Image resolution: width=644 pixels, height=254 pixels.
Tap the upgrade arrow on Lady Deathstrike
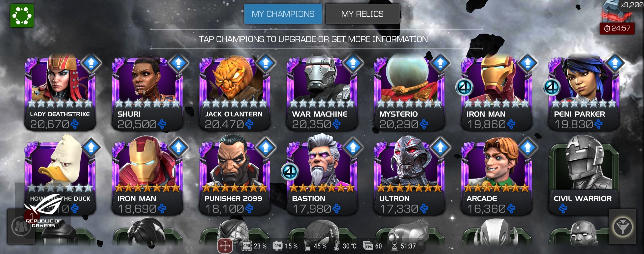pos(91,63)
